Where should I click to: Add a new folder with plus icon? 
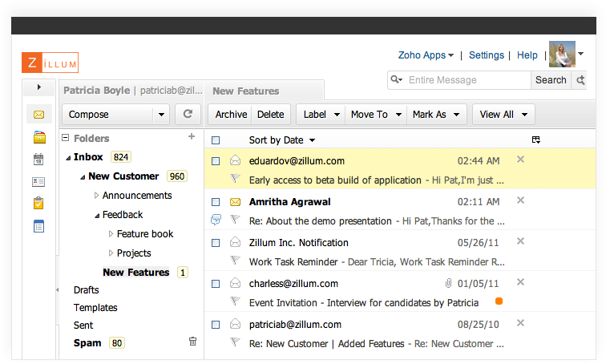click(x=192, y=137)
